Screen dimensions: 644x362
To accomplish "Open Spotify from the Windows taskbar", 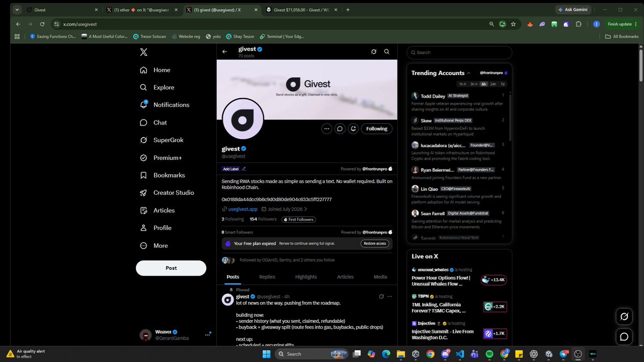I will 489,354.
